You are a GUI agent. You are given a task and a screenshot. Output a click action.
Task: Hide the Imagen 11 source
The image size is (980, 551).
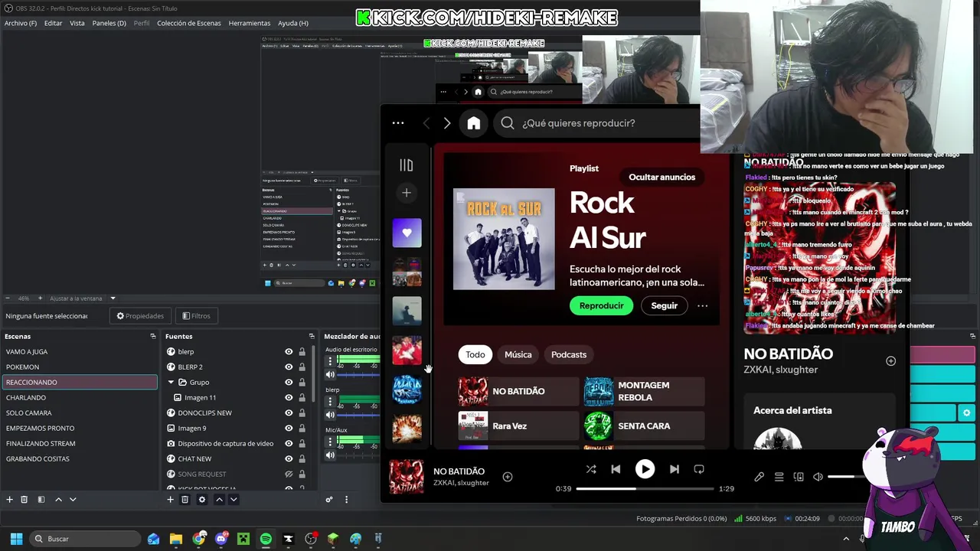click(x=289, y=398)
